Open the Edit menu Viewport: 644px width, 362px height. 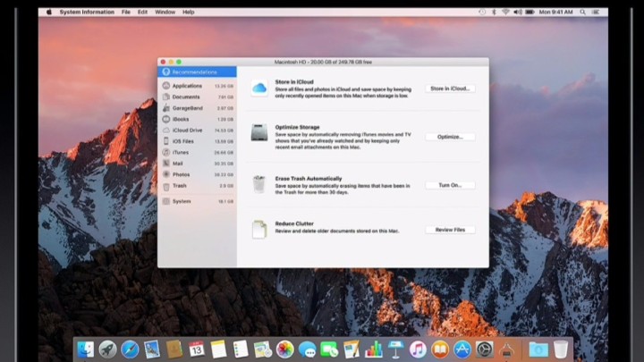pyautogui.click(x=142, y=12)
